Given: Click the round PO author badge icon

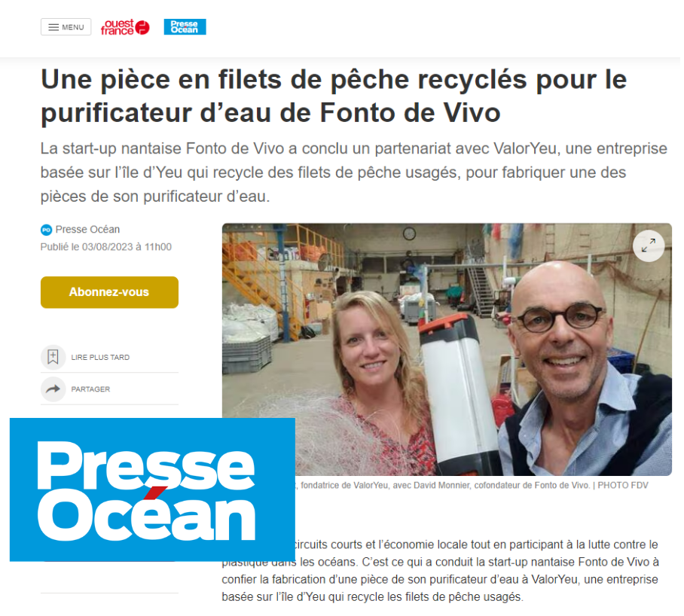Looking at the screenshot, I should point(46,230).
